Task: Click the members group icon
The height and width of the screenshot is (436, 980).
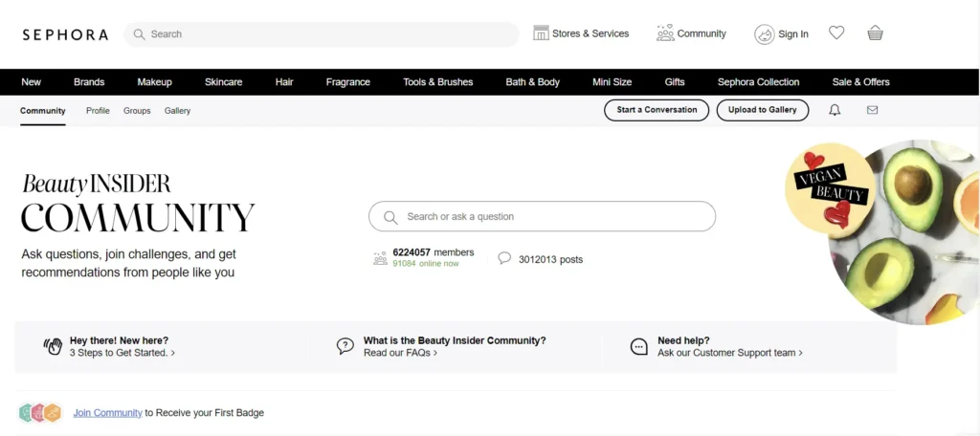Action: pos(380,258)
